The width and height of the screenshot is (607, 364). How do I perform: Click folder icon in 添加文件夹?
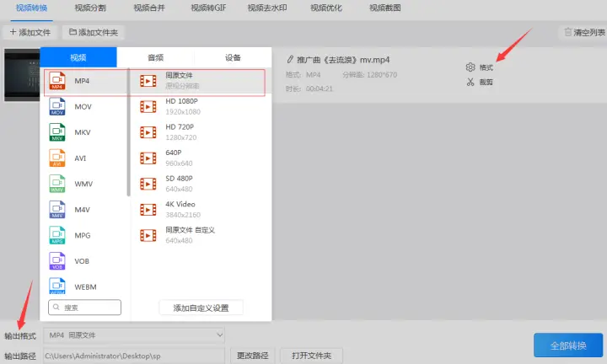(x=73, y=32)
